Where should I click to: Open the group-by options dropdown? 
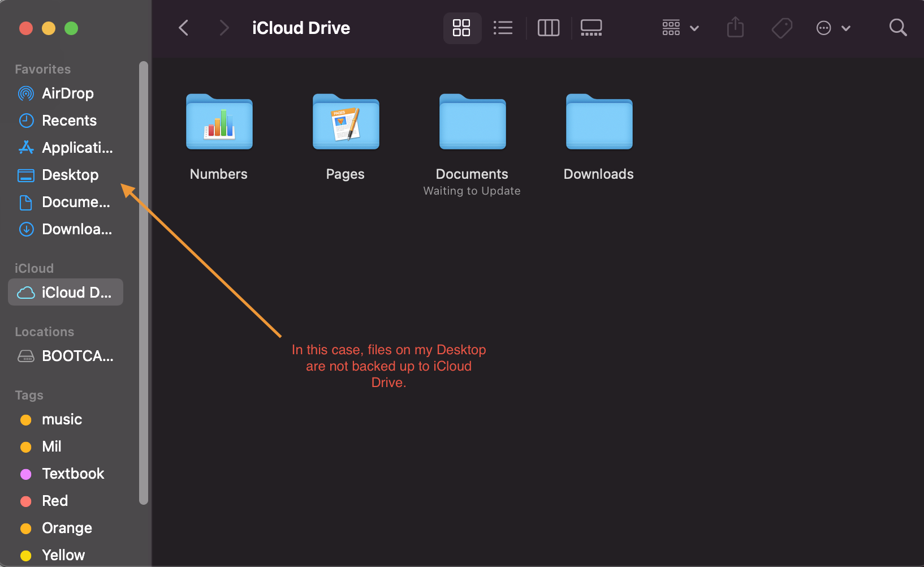click(x=681, y=28)
